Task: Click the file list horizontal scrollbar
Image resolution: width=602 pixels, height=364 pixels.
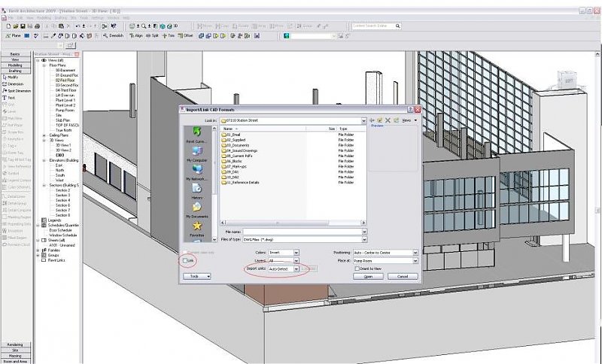Action: click(293, 223)
